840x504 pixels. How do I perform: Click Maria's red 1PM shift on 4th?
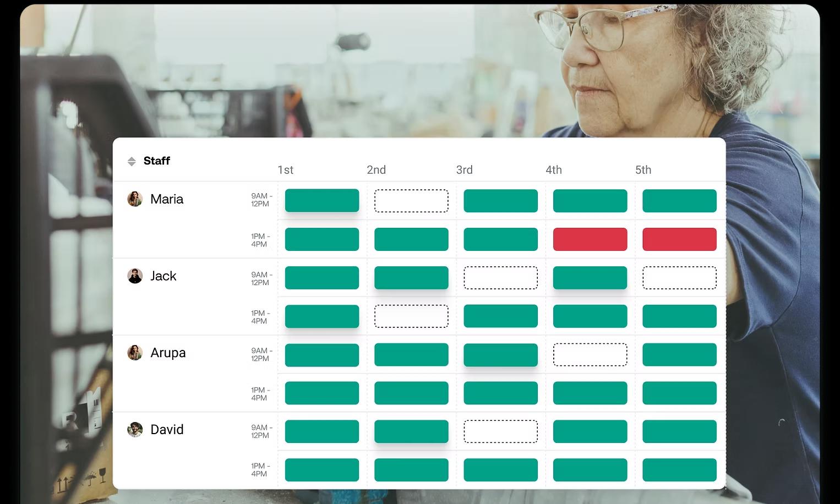[590, 239]
